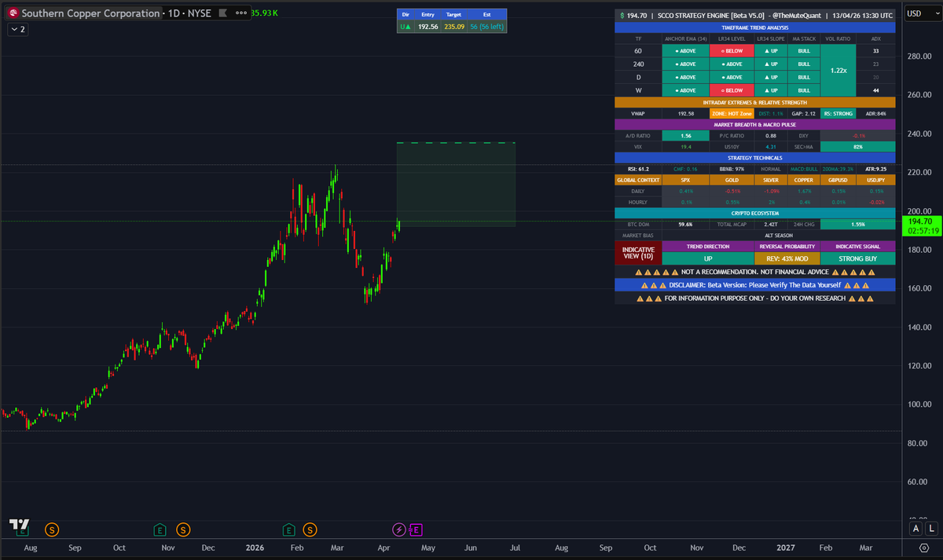Click the Target value 235.09 cell

click(x=454, y=26)
